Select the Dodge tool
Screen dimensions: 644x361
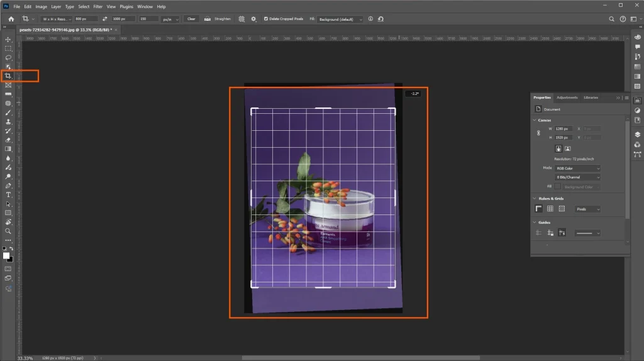point(8,177)
